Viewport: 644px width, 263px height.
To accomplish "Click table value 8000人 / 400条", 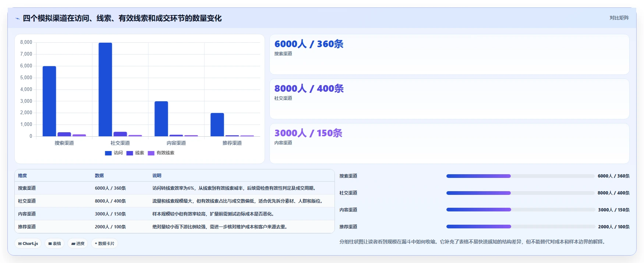I will 110,201.
